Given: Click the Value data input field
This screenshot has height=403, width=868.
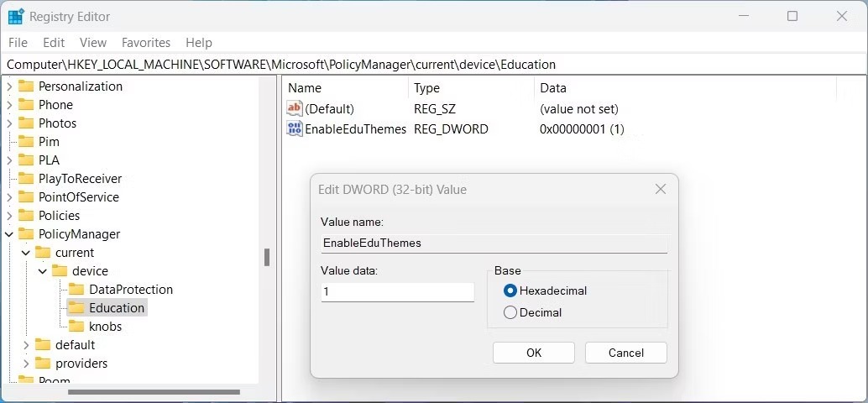Looking at the screenshot, I should (x=397, y=291).
